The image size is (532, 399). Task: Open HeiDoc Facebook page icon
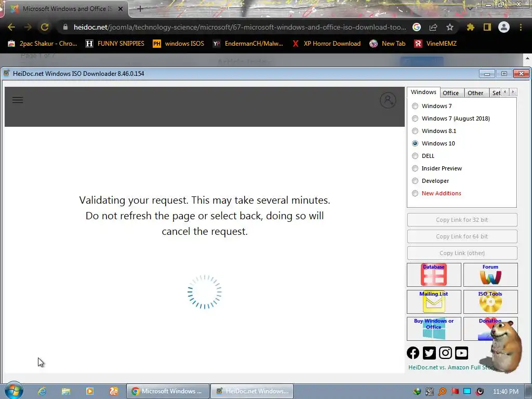tap(413, 353)
